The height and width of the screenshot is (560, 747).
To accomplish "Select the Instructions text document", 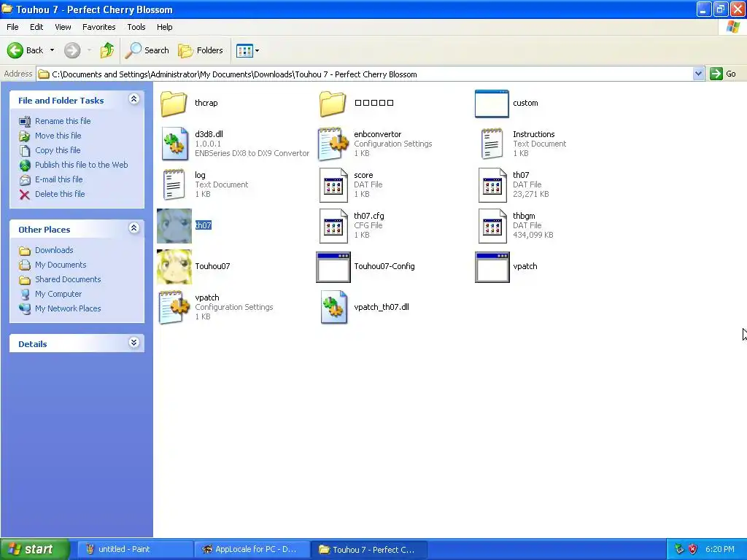I will click(492, 144).
